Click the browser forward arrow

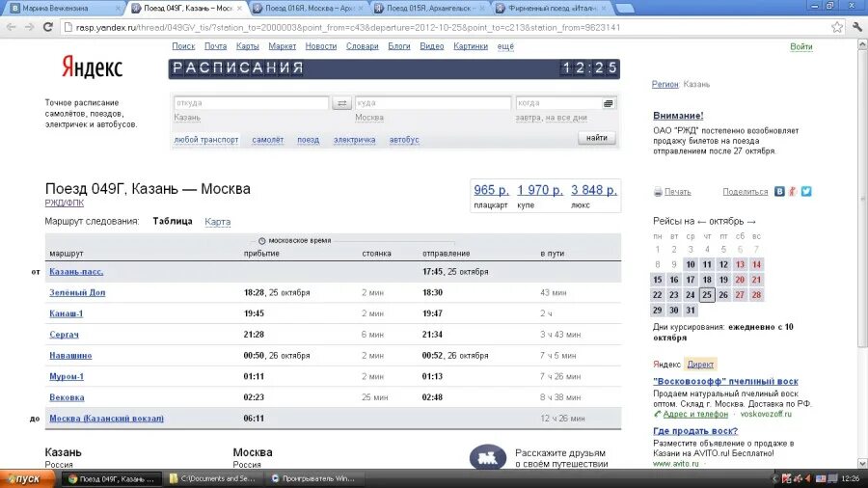click(29, 27)
